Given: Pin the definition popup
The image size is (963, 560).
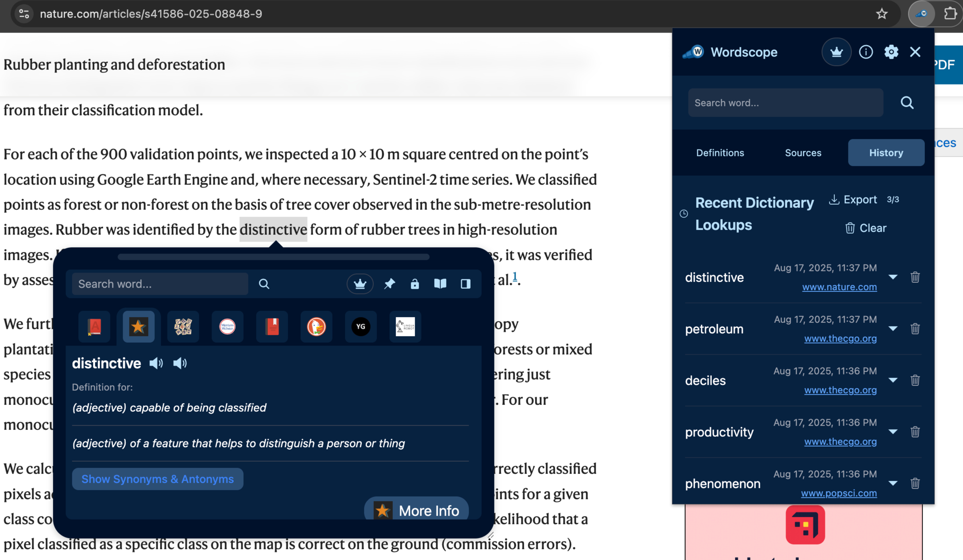Looking at the screenshot, I should (389, 284).
